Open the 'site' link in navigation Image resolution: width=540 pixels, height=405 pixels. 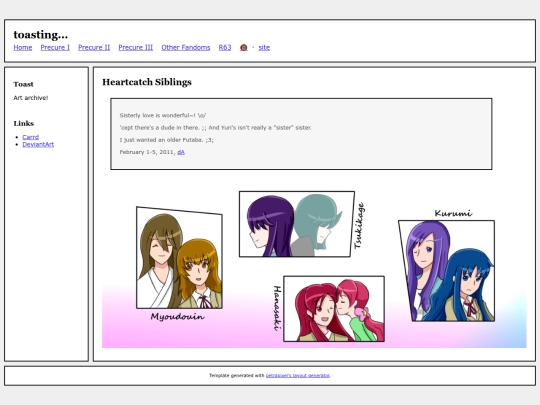[264, 48]
